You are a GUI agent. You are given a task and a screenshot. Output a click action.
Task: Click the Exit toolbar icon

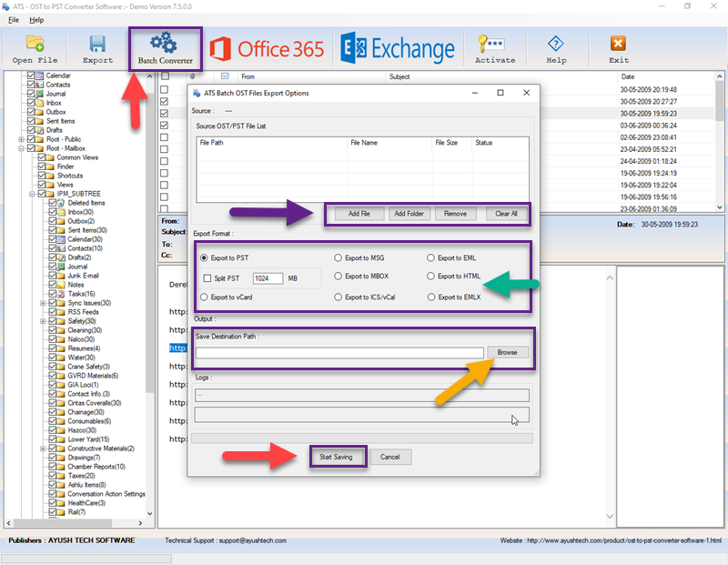tap(617, 47)
